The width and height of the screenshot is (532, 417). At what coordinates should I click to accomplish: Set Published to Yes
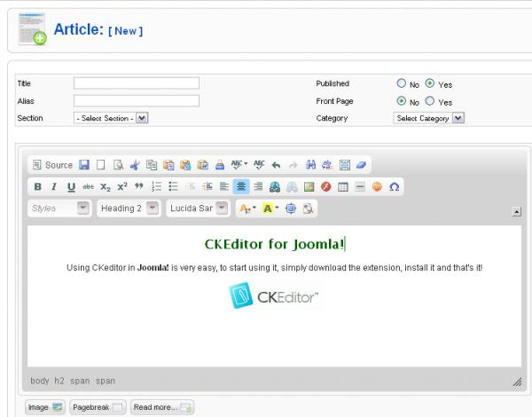[430, 83]
